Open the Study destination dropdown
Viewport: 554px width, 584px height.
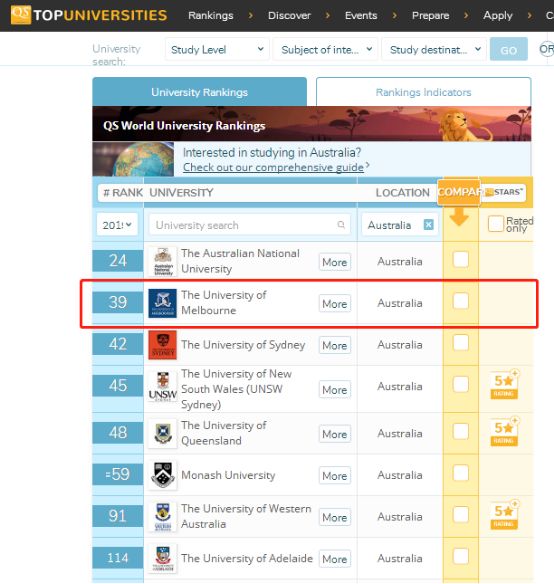click(434, 49)
